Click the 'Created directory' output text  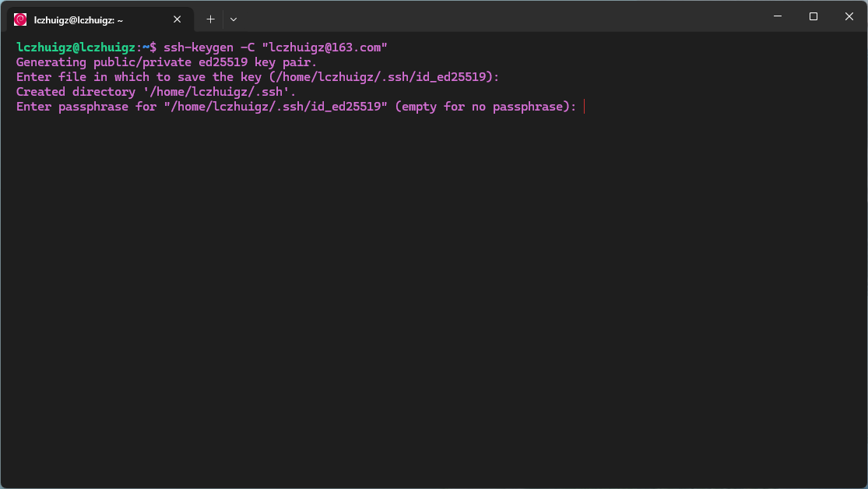pyautogui.click(x=76, y=92)
